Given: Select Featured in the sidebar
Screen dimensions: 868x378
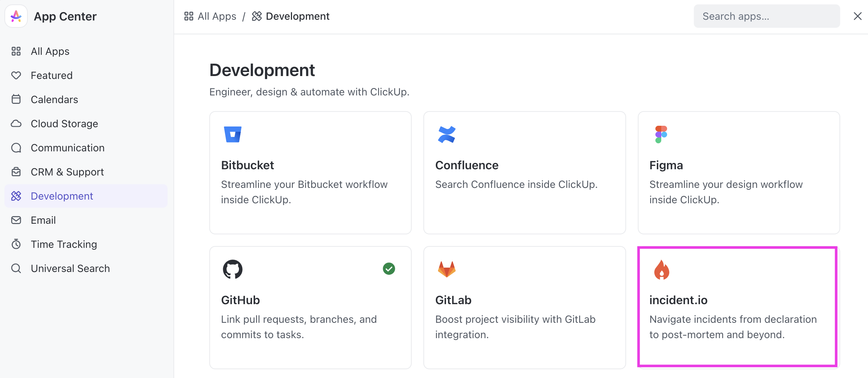Looking at the screenshot, I should click(x=52, y=75).
